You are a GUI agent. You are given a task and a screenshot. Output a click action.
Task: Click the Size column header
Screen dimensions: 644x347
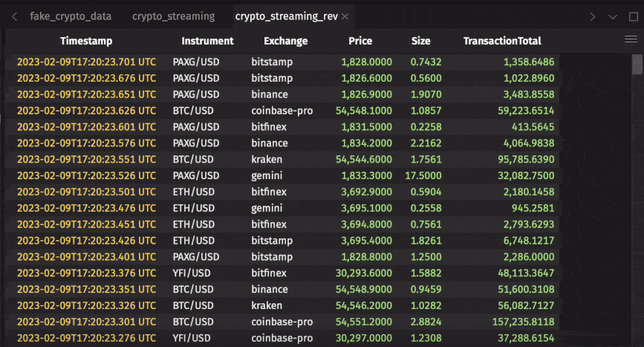[x=420, y=41]
